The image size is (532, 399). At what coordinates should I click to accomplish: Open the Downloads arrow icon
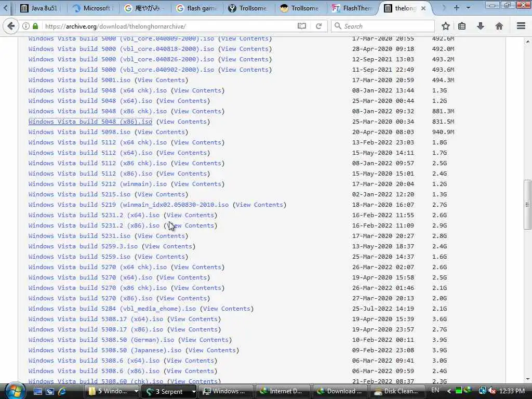(x=481, y=26)
